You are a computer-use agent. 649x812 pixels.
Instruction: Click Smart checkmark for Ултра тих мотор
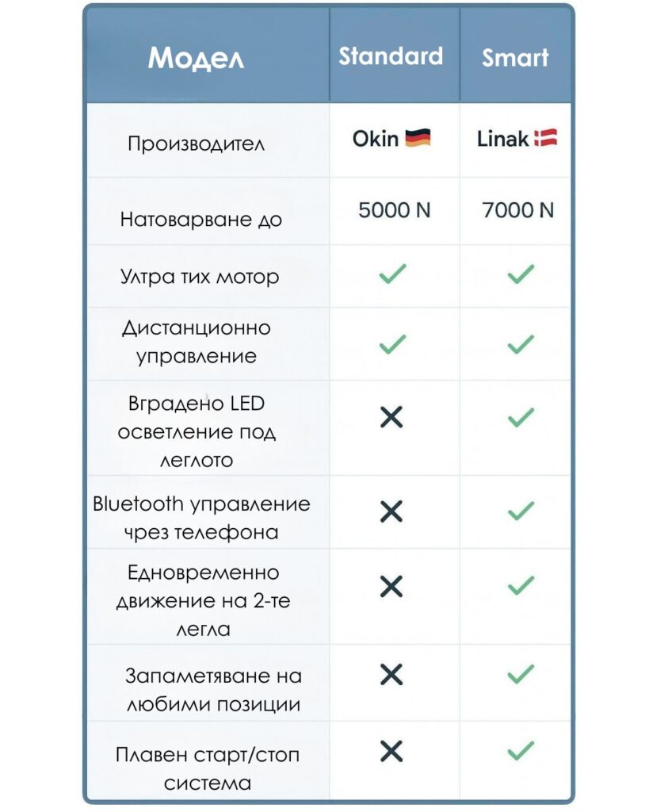click(521, 274)
